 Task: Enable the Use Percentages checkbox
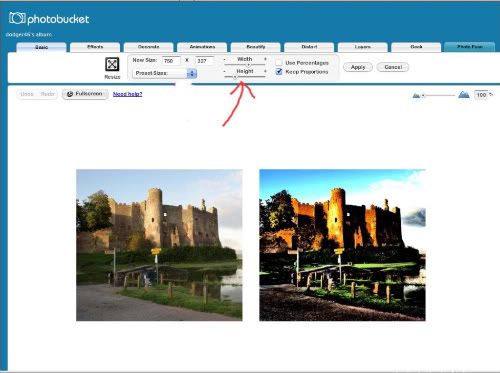click(x=279, y=63)
